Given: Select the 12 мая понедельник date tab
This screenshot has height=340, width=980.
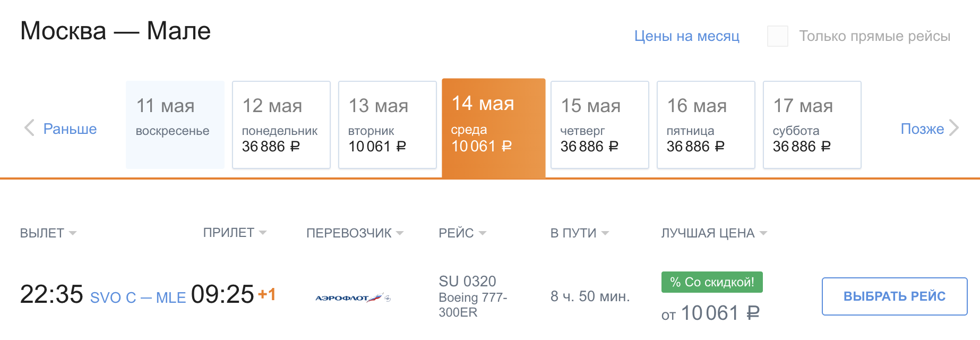Looking at the screenshot, I should coord(281,125).
